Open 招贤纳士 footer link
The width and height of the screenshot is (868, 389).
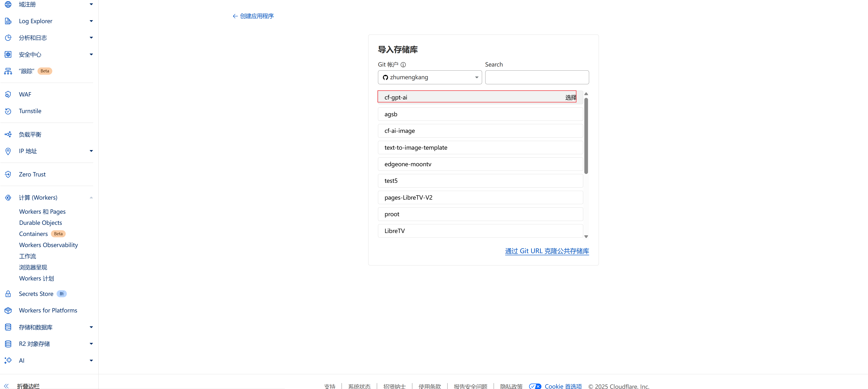[x=395, y=386]
